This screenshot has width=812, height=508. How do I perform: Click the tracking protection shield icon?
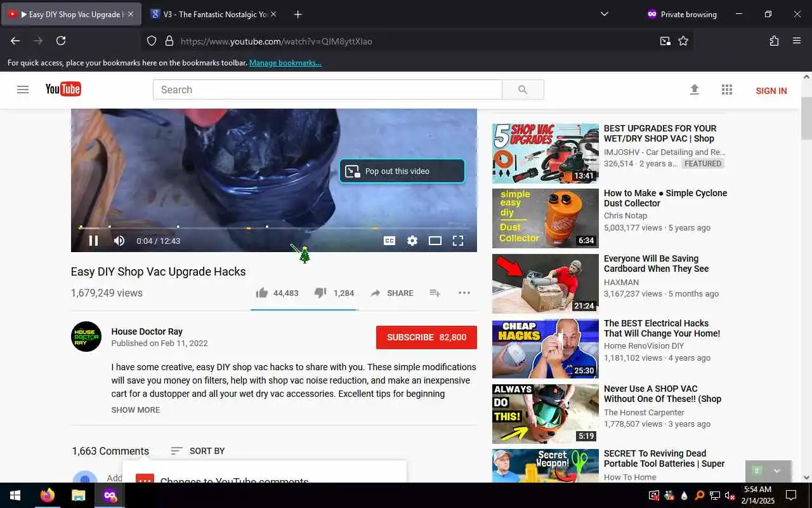coord(152,41)
